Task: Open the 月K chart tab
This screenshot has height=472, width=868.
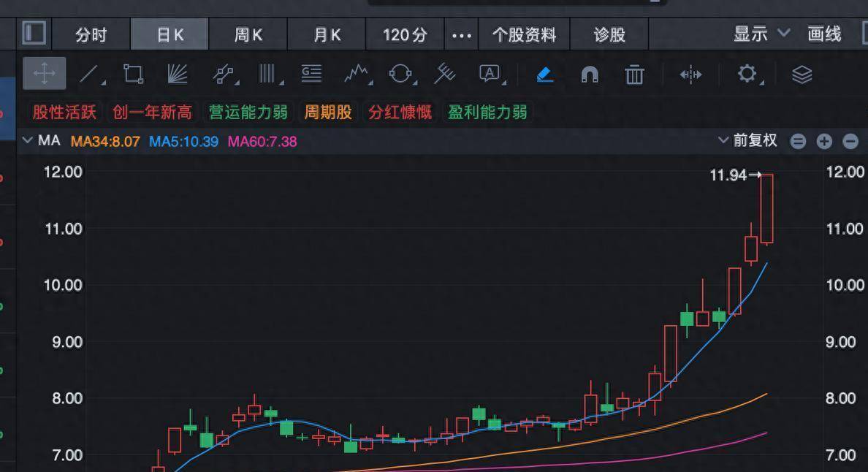Action: click(327, 35)
